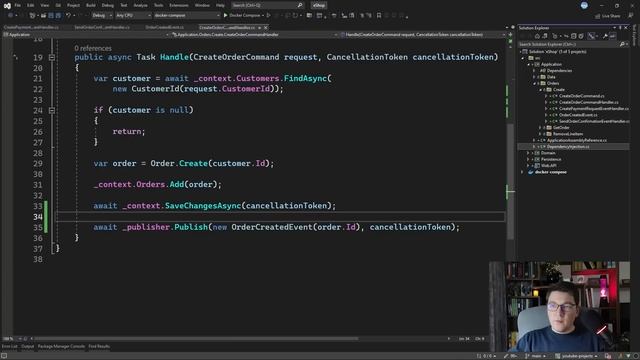The width and height of the screenshot is (640, 360).
Task: Close the active CreateOrderCommandHandler.cs tab
Action: [x=266, y=27]
